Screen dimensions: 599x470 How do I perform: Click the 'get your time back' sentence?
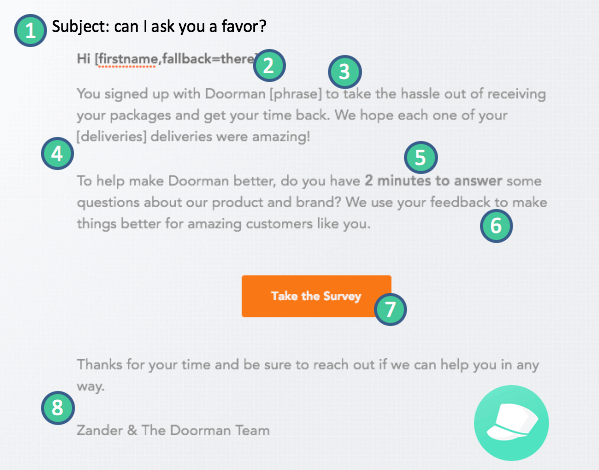[x=266, y=115]
